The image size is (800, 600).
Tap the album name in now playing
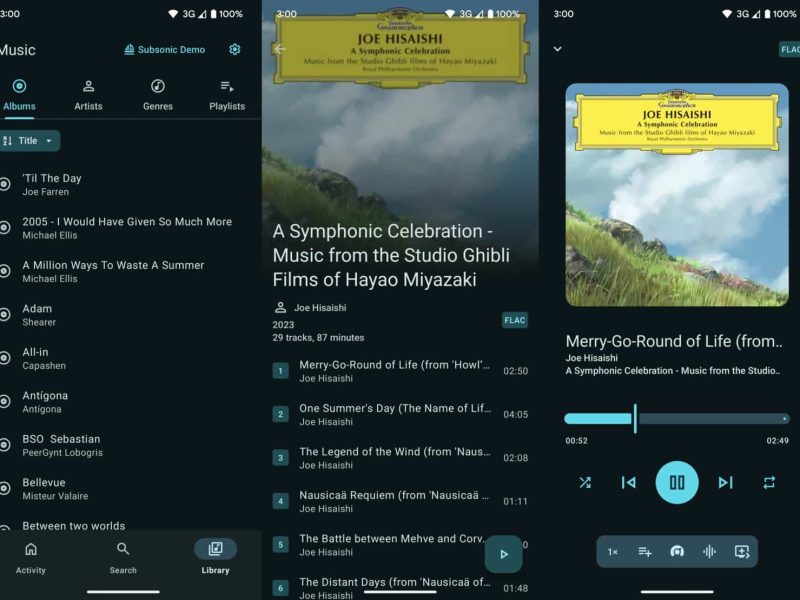672,371
